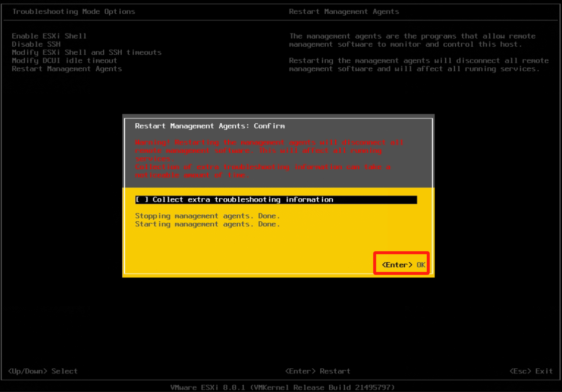Screen dimensions: 562x392
Task: Click Restart Management Agents in left list
Action: coord(67,69)
